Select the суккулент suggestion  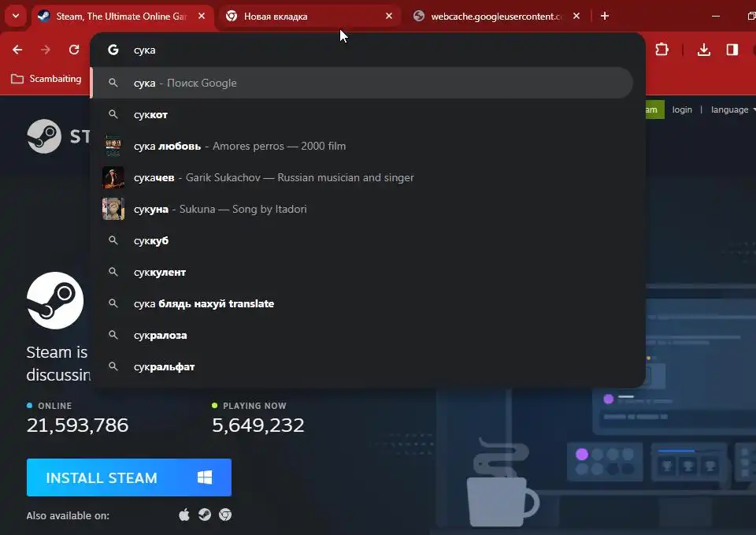coord(361,272)
